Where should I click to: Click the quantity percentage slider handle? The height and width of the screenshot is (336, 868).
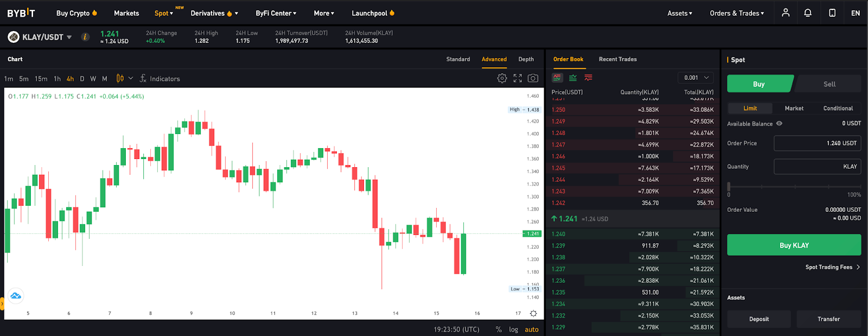pos(729,186)
